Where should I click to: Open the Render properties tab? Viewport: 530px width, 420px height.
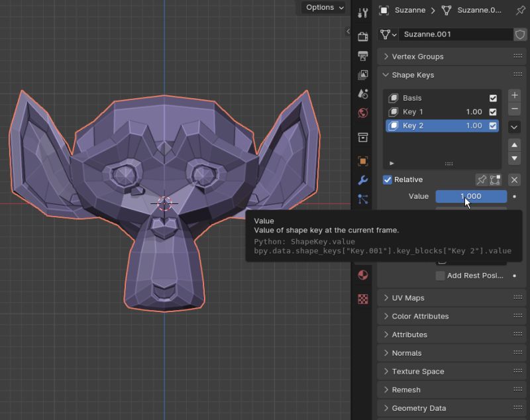[x=362, y=37]
